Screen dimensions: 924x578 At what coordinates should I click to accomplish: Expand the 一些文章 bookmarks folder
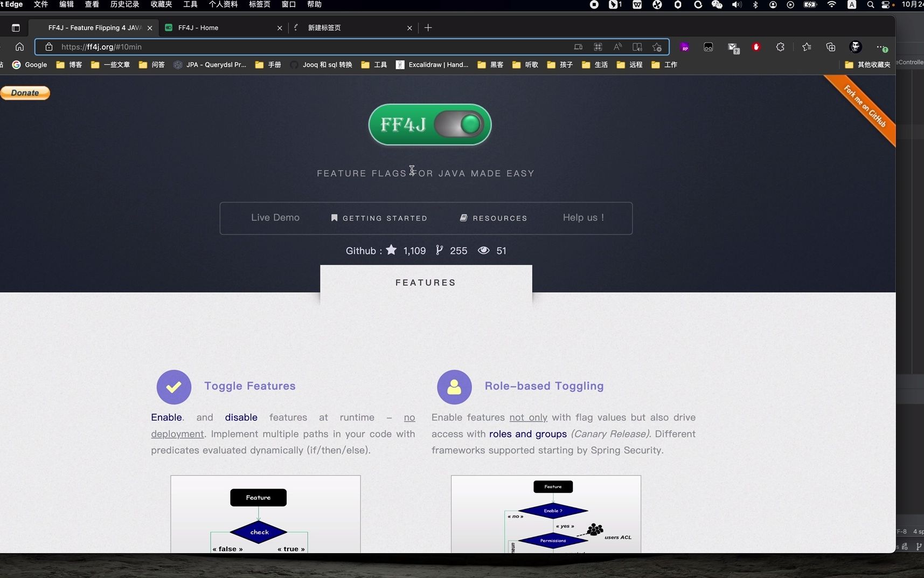point(110,65)
